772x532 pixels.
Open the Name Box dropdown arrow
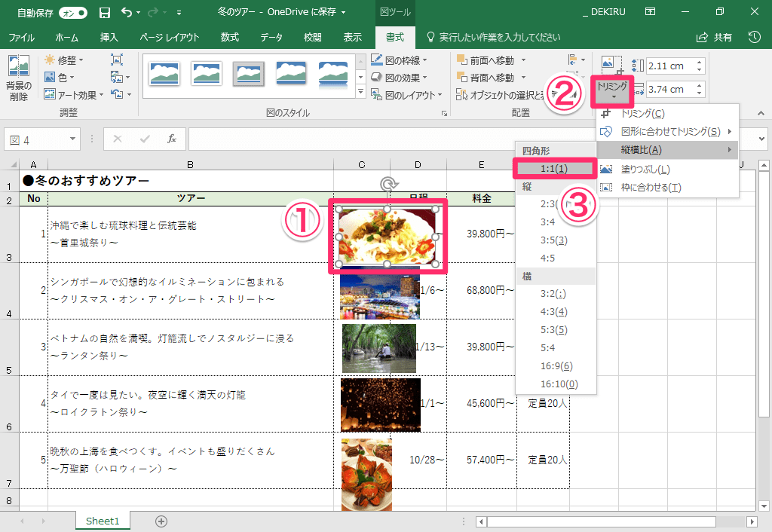point(73,139)
